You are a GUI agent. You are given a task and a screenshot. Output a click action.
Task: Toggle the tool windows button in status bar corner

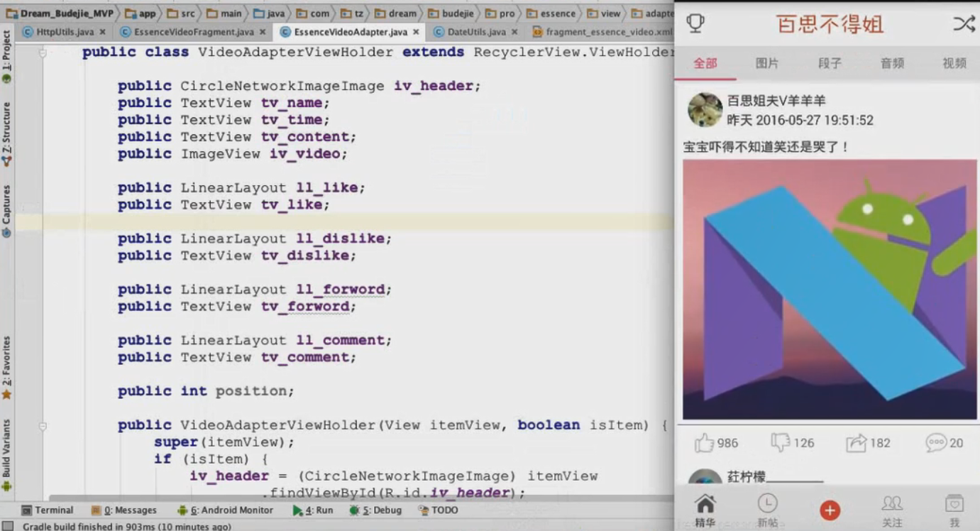(7, 526)
